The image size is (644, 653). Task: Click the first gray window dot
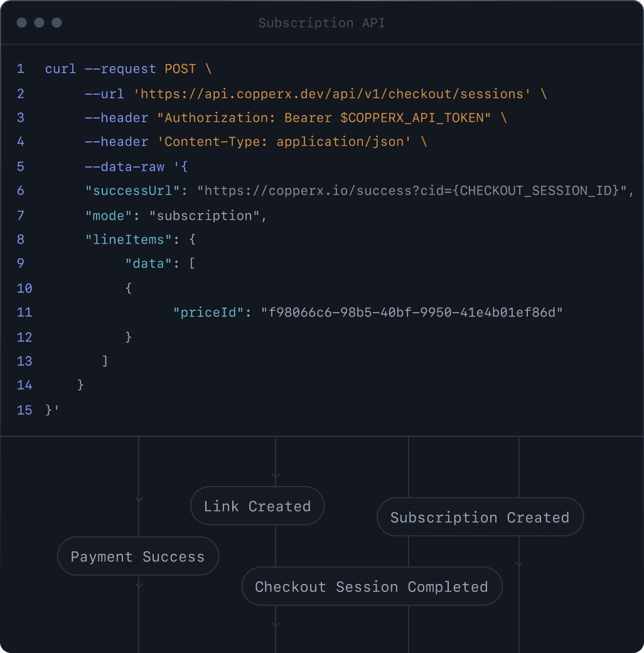coord(21,23)
